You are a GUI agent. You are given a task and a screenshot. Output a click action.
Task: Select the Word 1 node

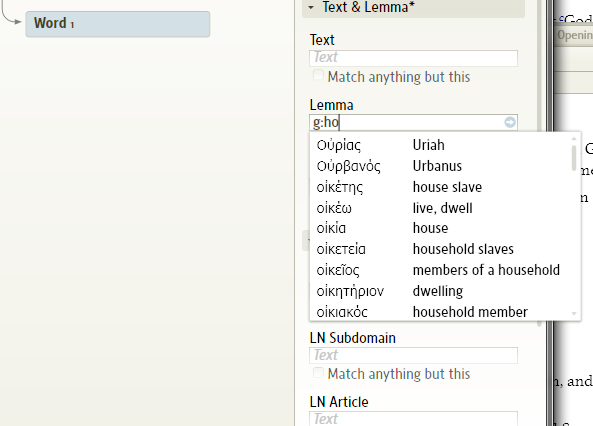pyautogui.click(x=118, y=24)
